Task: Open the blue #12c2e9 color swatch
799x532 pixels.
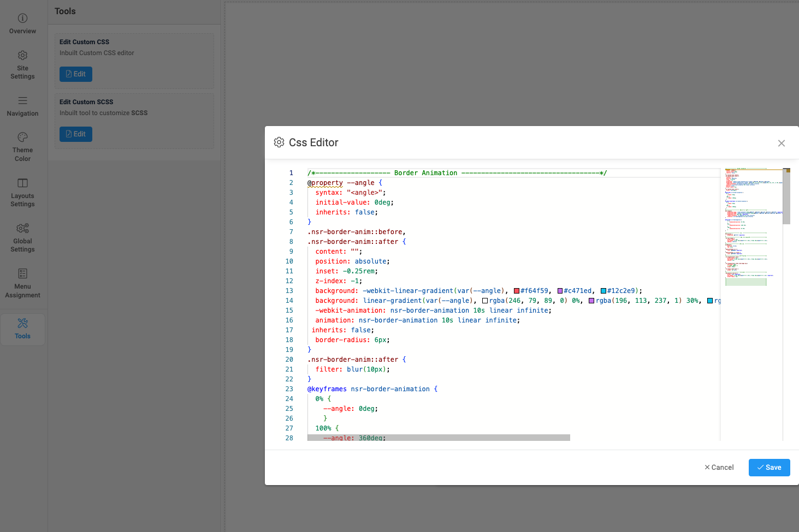Action: (x=603, y=291)
